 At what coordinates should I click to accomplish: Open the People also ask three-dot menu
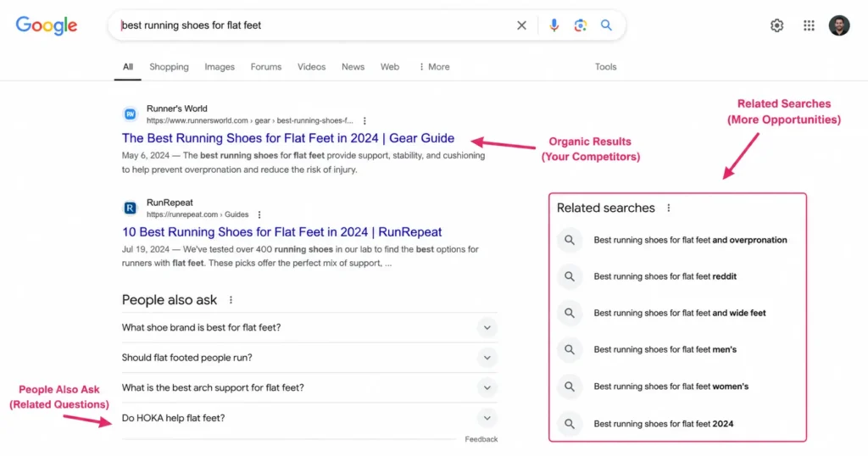click(x=231, y=300)
